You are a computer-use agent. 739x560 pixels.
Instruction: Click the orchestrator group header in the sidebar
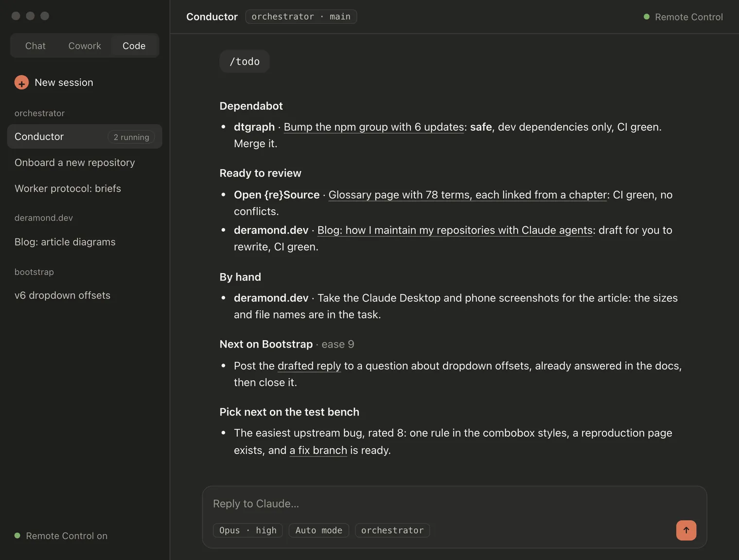[39, 113]
